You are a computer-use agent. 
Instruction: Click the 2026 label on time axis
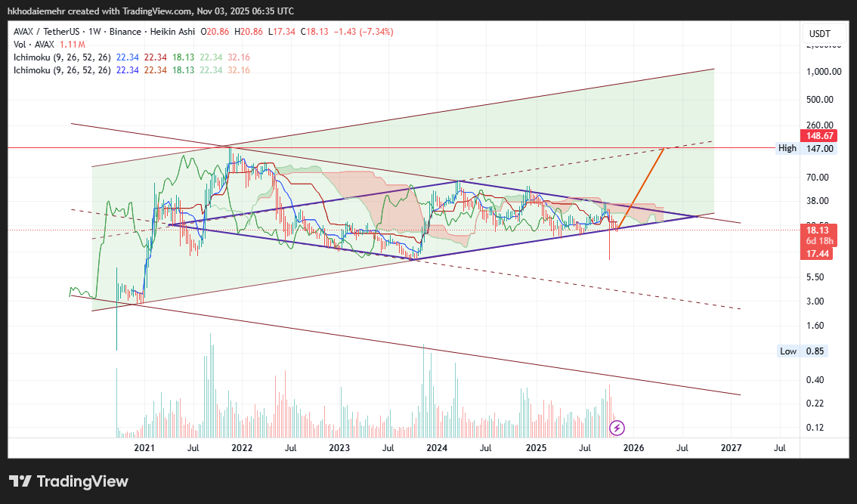633,448
